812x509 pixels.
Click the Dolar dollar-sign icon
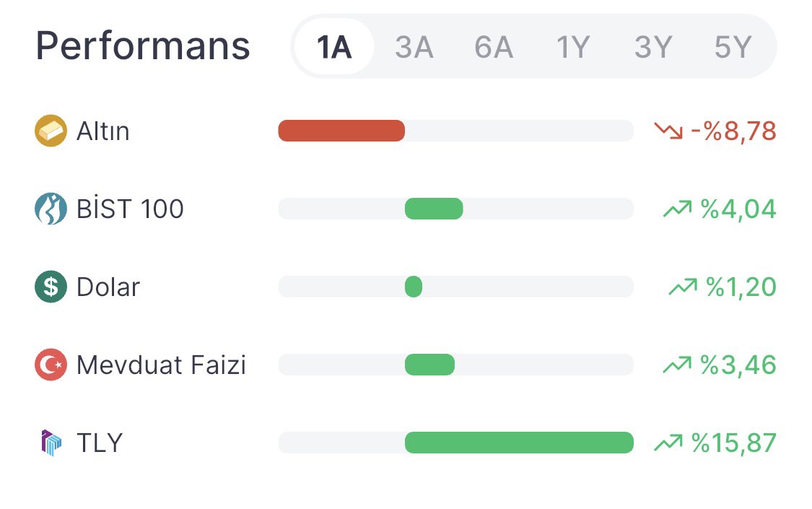51,287
